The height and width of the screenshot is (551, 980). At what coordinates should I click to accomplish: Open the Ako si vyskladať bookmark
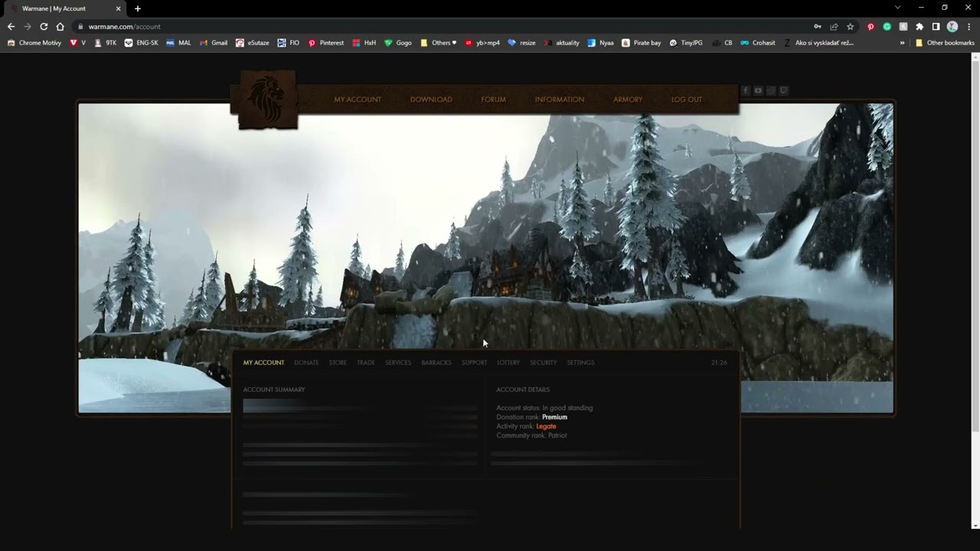click(818, 43)
